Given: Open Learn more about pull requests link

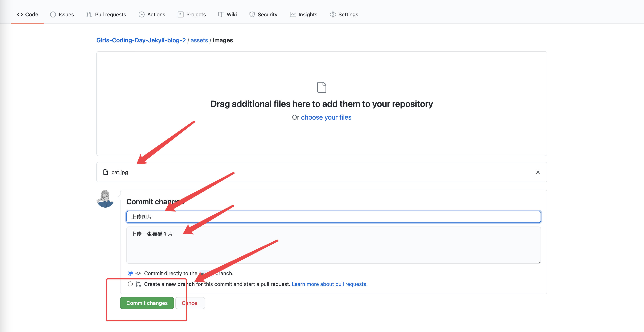Looking at the screenshot, I should click(x=329, y=284).
